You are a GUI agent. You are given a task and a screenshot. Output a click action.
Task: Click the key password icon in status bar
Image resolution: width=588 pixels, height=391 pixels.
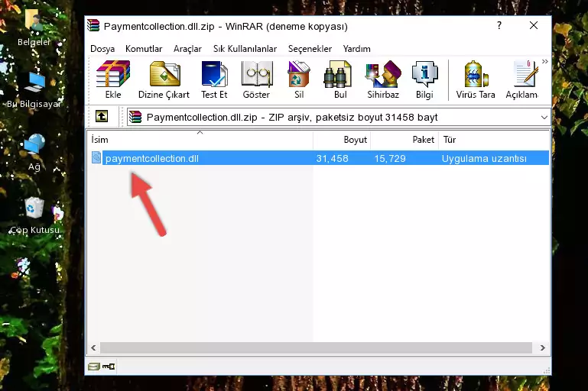[109, 367]
